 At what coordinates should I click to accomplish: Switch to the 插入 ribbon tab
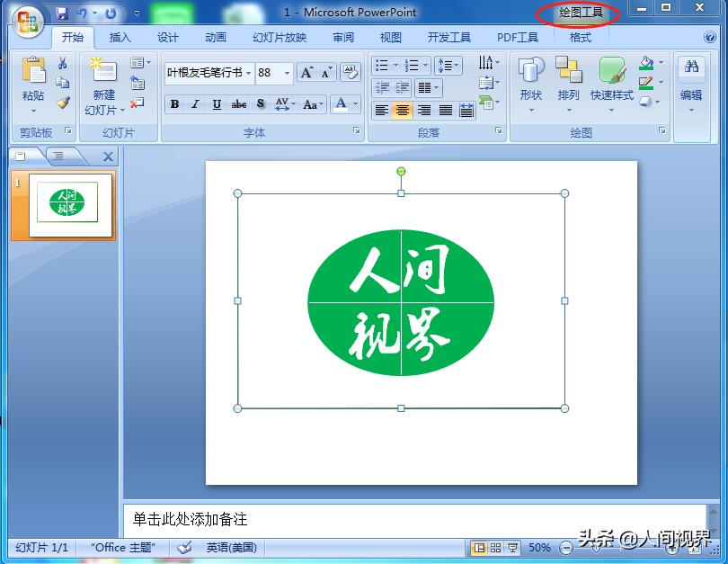tap(120, 38)
